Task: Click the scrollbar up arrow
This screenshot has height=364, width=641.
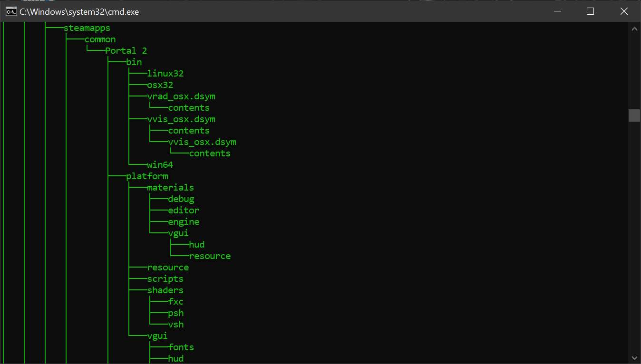Action: 634,29
